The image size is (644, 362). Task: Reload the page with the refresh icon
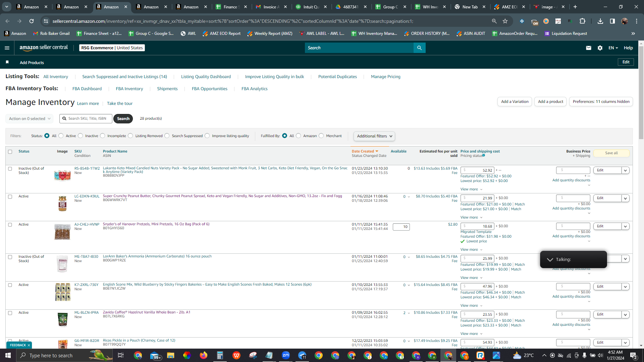32,21
